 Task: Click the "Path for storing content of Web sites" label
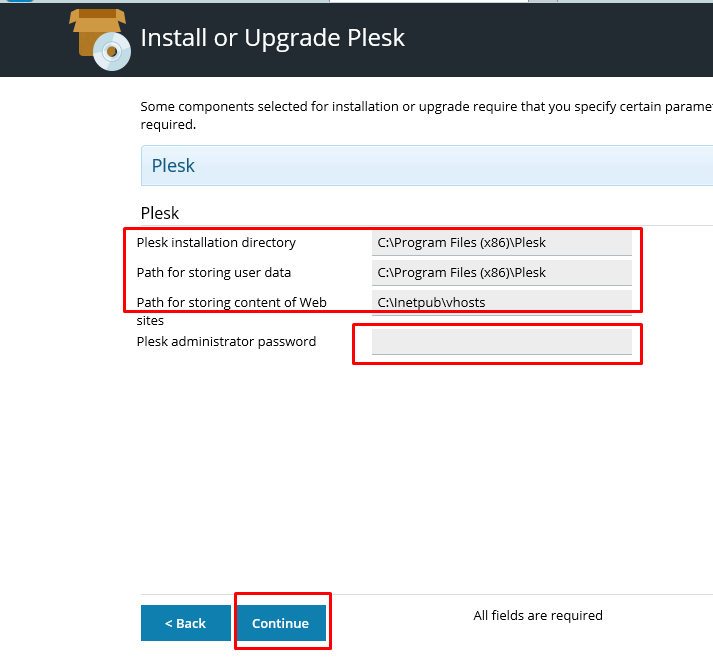pos(231,303)
